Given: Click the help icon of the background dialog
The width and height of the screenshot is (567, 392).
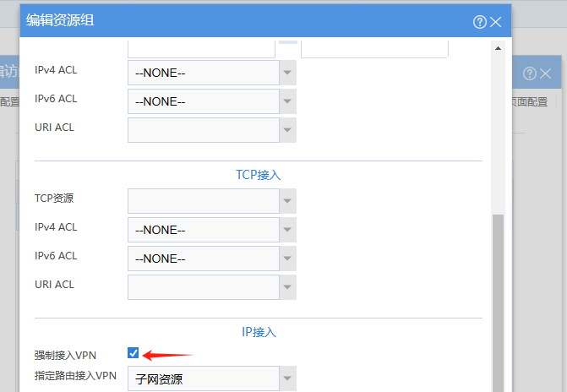Looking at the screenshot, I should click(530, 73).
